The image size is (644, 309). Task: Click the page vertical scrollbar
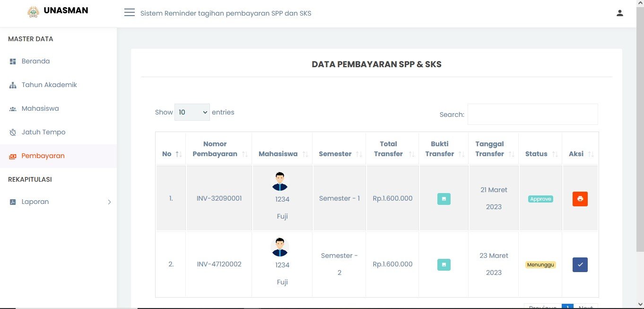(x=640, y=142)
